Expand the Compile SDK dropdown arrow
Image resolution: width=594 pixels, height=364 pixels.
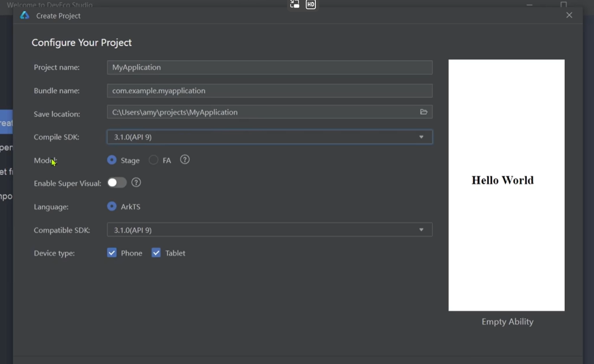(421, 137)
